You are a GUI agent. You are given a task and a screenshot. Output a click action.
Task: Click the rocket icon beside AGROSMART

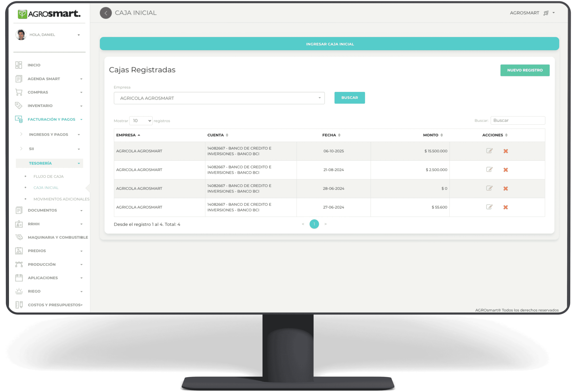(x=546, y=13)
